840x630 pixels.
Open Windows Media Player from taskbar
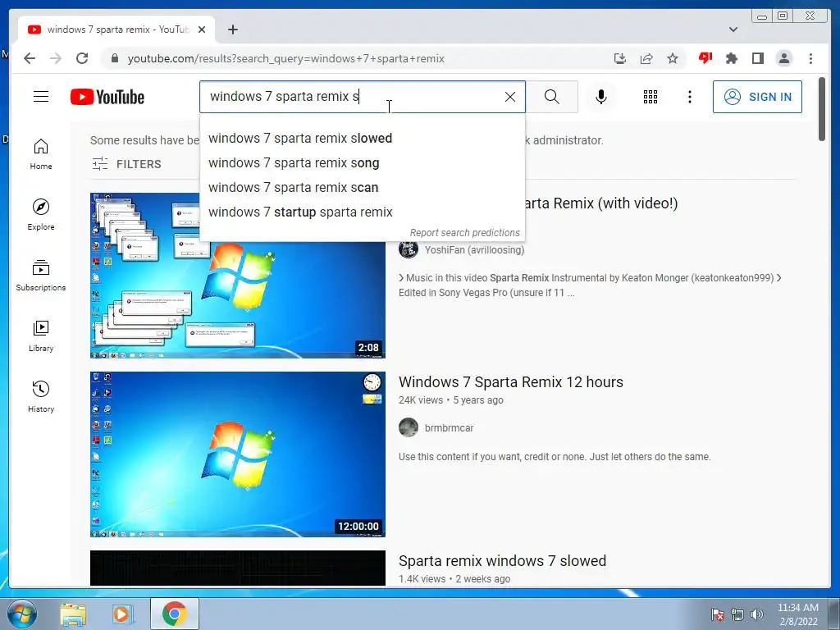[x=123, y=614]
